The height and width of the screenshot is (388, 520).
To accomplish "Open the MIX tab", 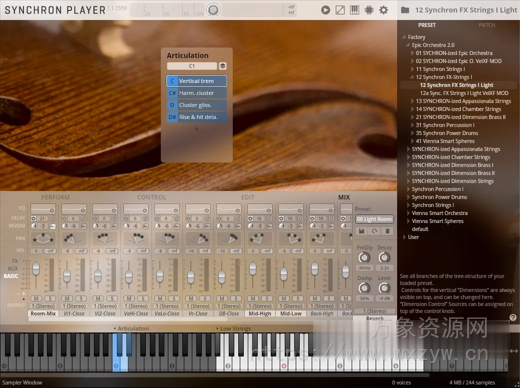I will point(344,197).
